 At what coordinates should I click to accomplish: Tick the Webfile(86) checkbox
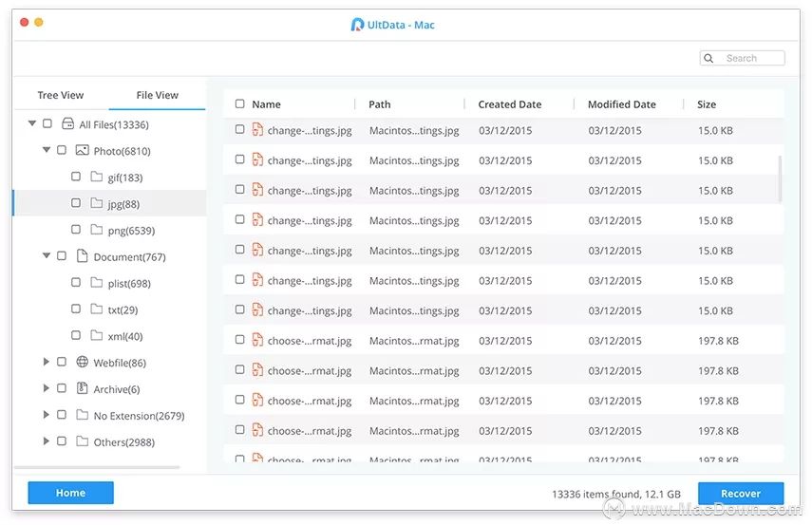pyautogui.click(x=62, y=362)
